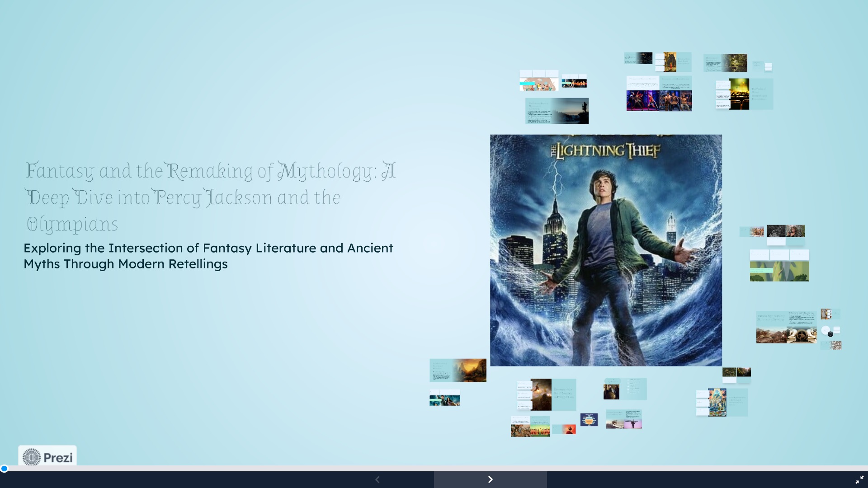The height and width of the screenshot is (488, 868).
Task: Open the forest pond slide thumbnail
Action: tap(735, 63)
